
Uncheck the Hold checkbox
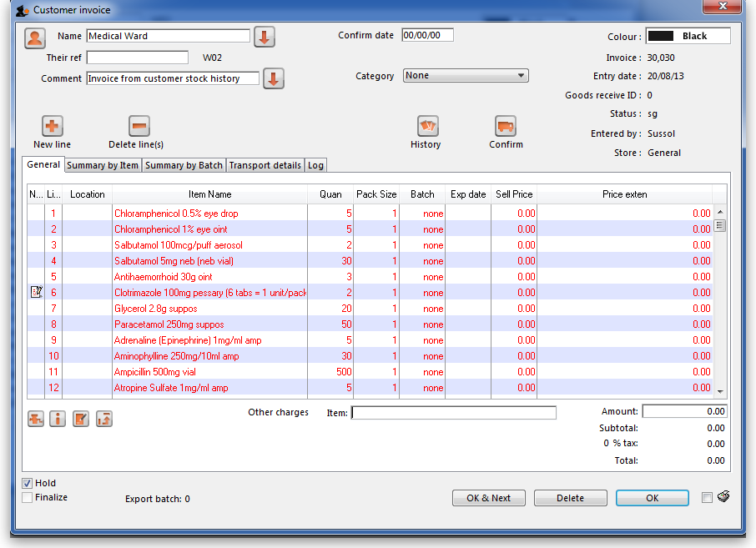pyautogui.click(x=28, y=483)
